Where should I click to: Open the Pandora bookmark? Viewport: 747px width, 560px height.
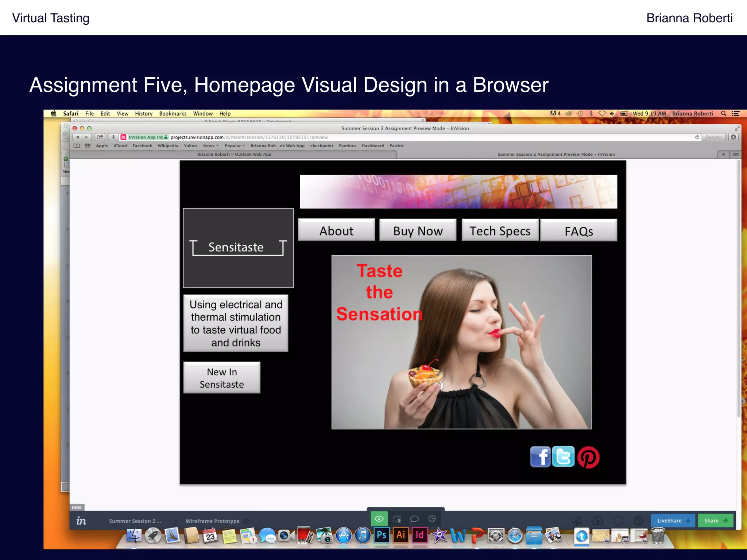[347, 146]
